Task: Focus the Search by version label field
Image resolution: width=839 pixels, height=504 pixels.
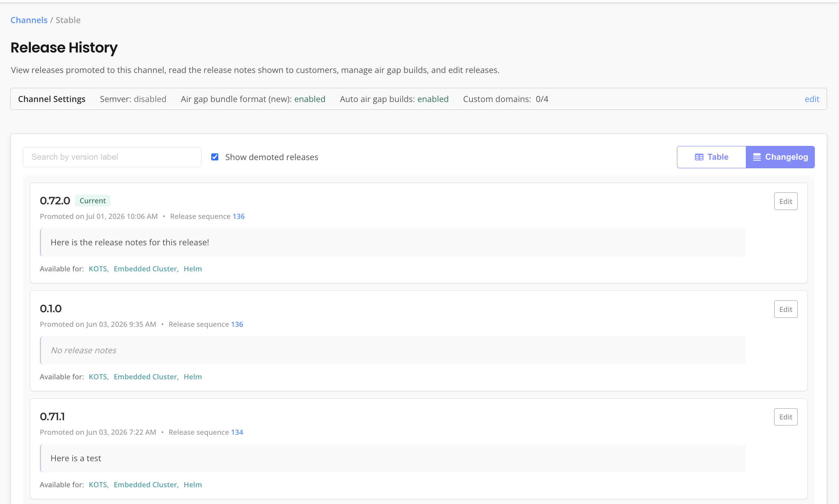Action: coord(112,157)
